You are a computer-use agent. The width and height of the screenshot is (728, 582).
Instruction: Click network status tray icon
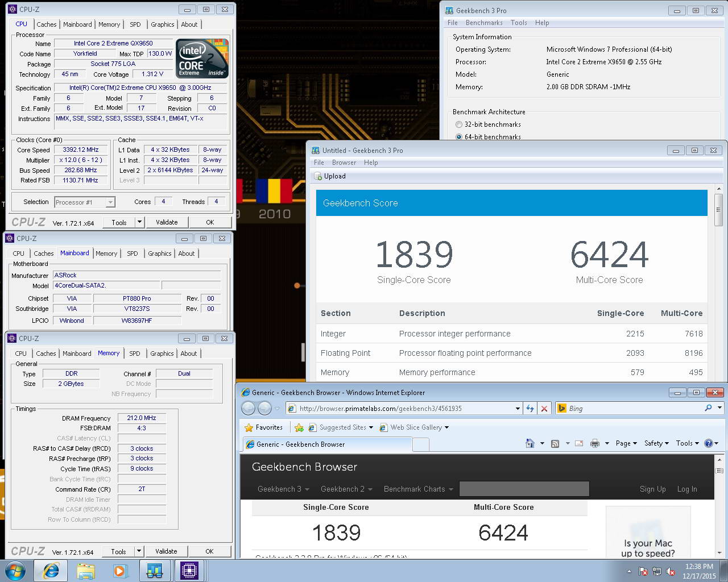click(657, 571)
